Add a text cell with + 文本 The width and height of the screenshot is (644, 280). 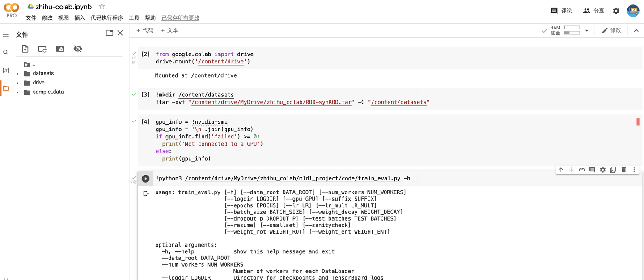[169, 30]
